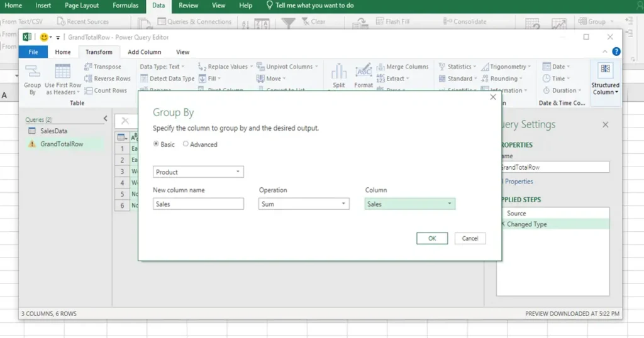Select the GrandTotalRow query
The image size is (644, 338).
pyautogui.click(x=62, y=144)
